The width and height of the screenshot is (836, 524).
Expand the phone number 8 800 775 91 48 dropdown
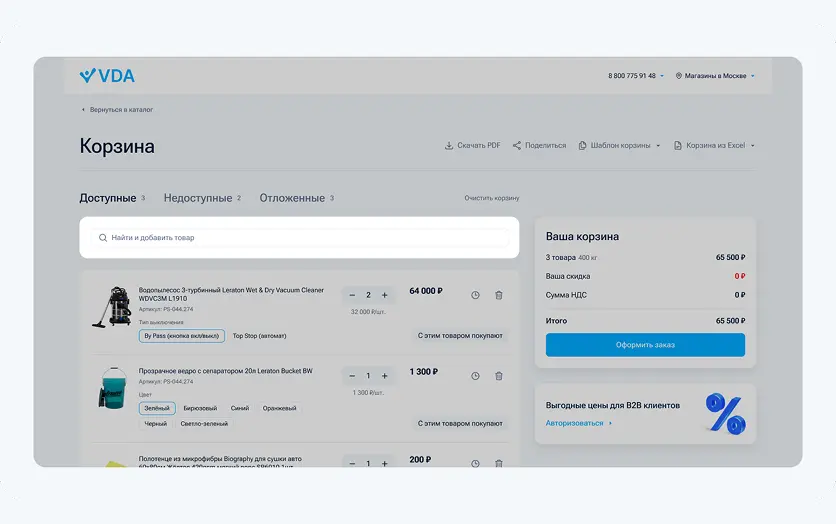point(636,76)
